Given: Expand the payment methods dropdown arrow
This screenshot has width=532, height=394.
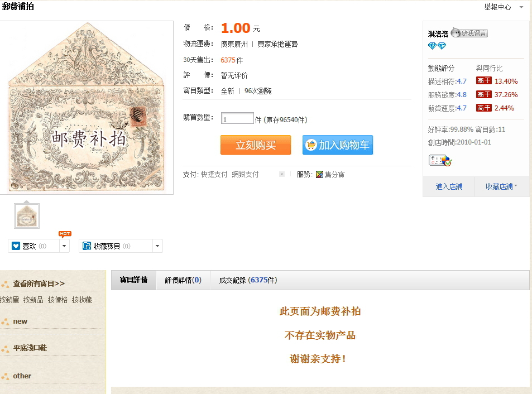Looking at the screenshot, I should pyautogui.click(x=282, y=175).
